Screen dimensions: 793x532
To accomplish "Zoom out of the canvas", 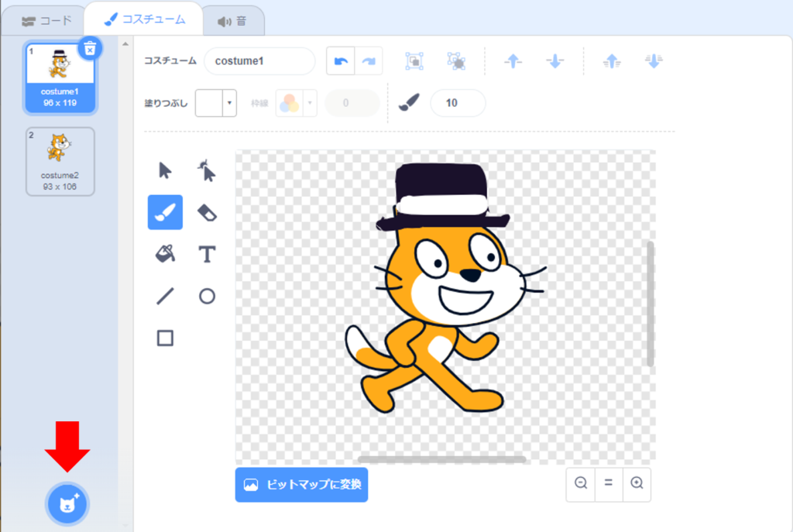I will tap(581, 483).
